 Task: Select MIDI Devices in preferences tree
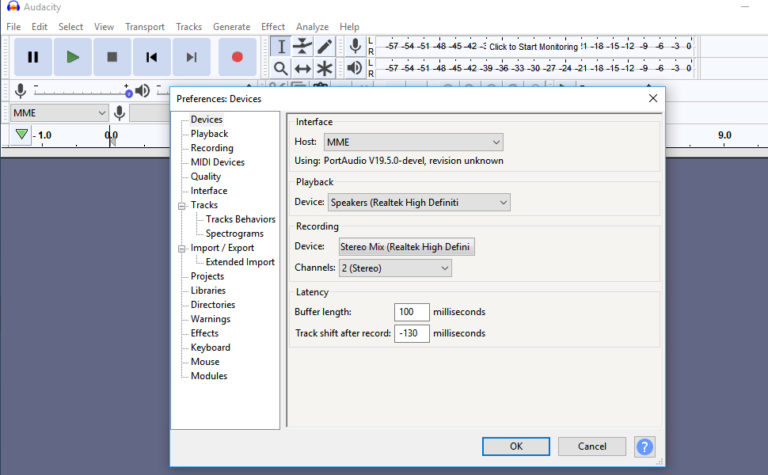(217, 162)
